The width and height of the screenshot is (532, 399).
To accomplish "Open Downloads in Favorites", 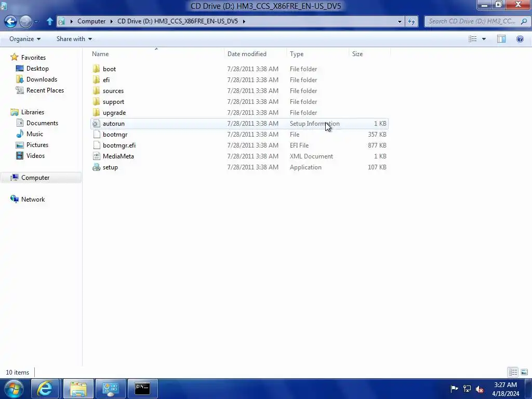I will (x=42, y=79).
